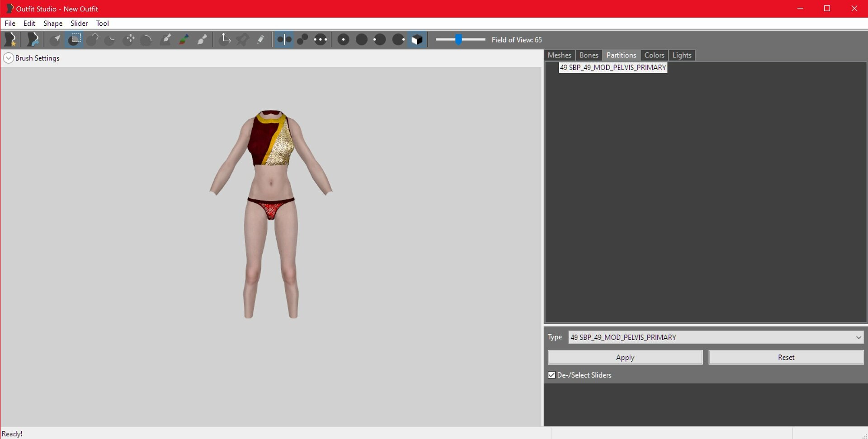Select the Alpha brush tool
This screenshot has height=439, width=868.
(202, 40)
